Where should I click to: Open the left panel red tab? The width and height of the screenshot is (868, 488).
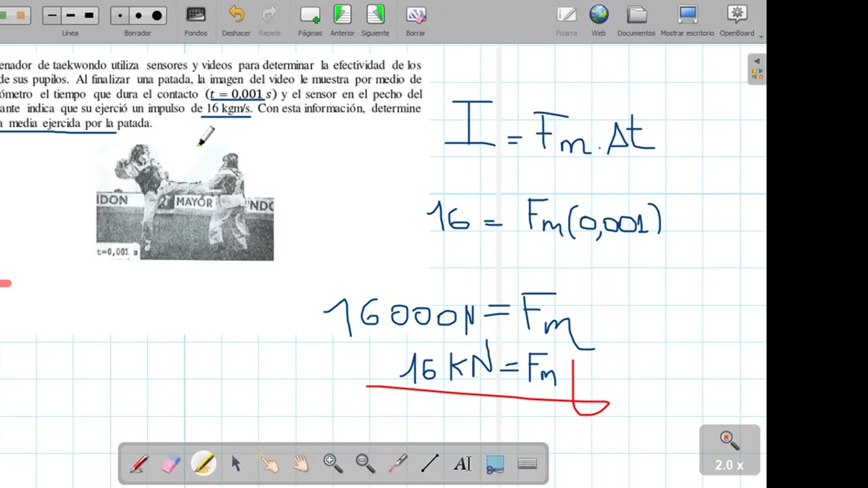pyautogui.click(x=5, y=283)
